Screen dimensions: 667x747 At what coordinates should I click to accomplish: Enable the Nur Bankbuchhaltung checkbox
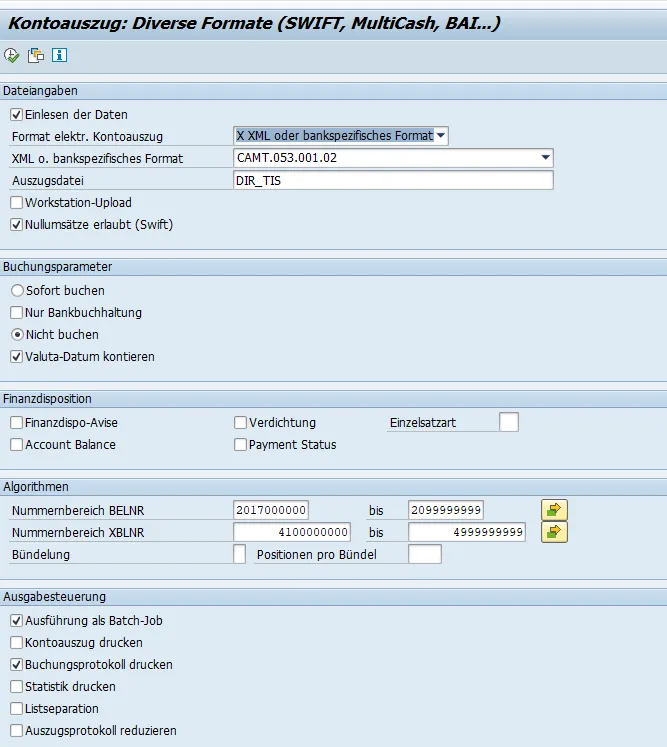[17, 312]
